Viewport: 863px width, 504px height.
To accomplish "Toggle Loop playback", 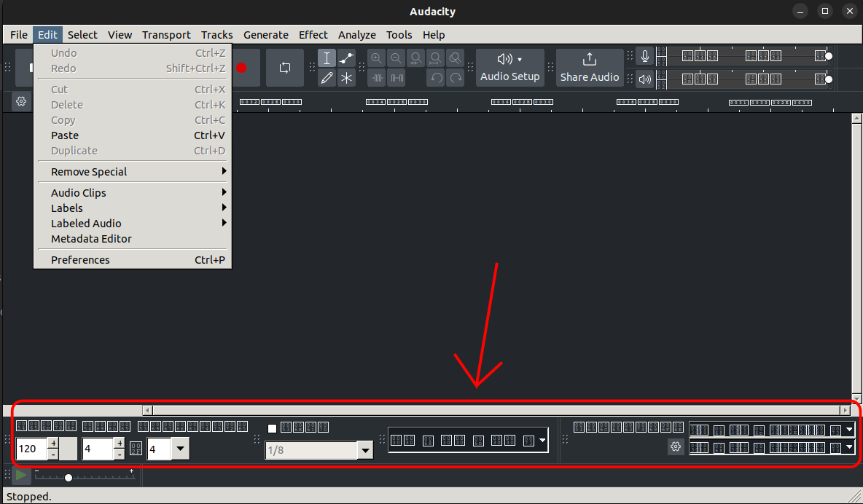I will pyautogui.click(x=284, y=67).
